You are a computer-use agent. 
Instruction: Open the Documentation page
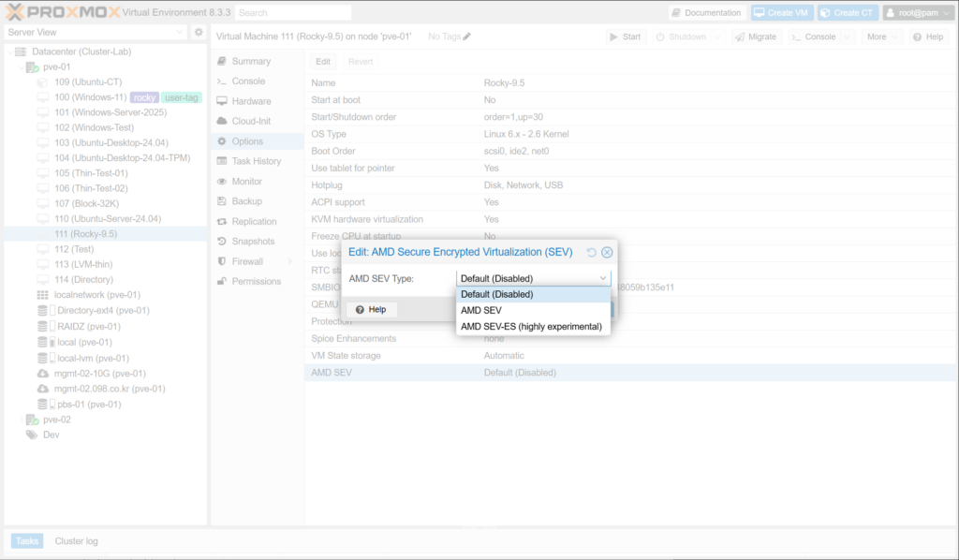point(707,13)
